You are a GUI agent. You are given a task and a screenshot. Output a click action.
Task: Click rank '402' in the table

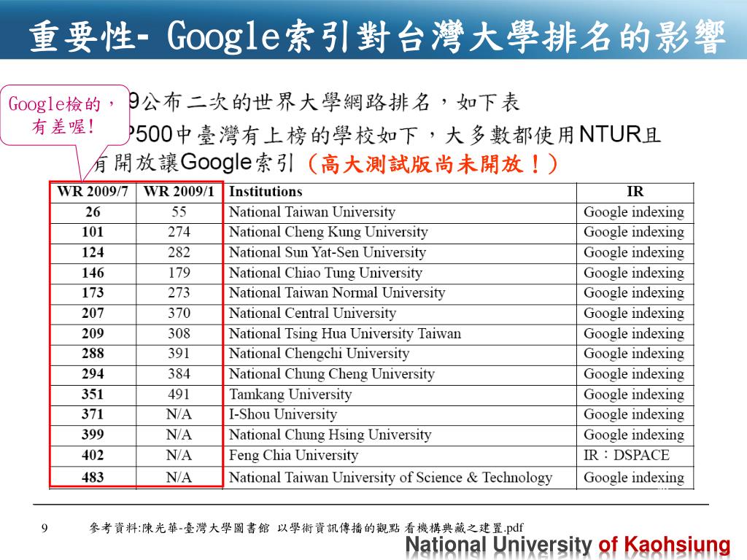(x=93, y=456)
